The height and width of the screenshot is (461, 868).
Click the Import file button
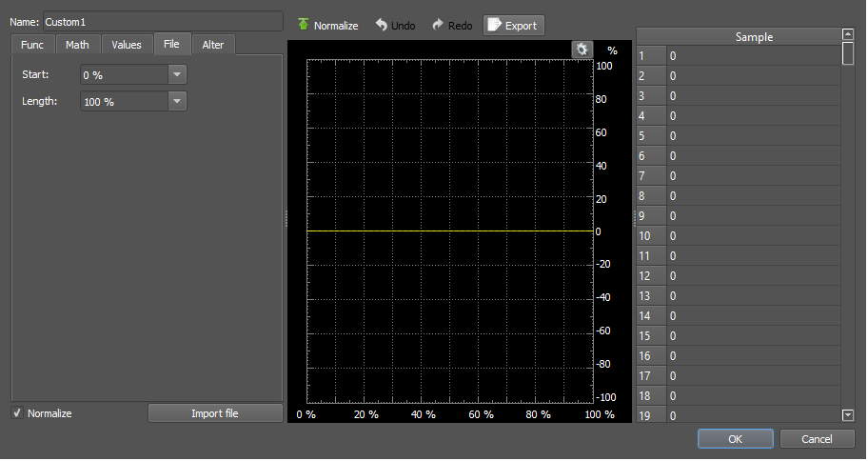click(x=215, y=413)
